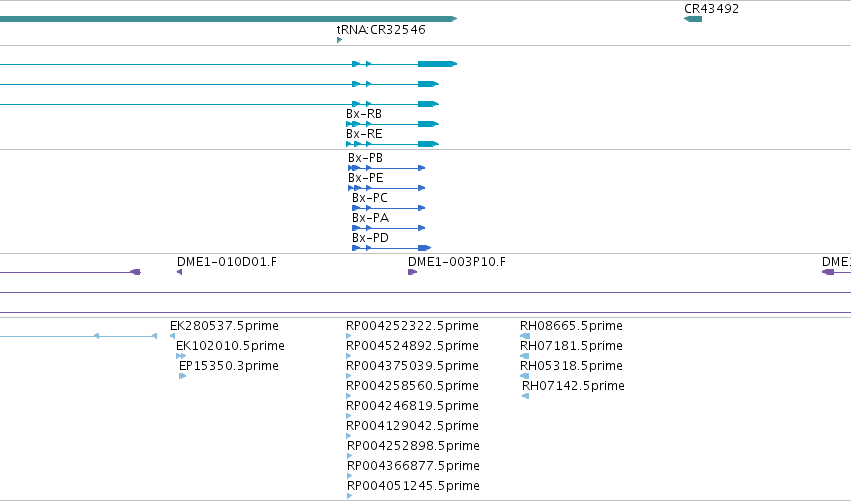Select the EP15350.3prime arrow glyph
The image size is (851, 501).
(x=182, y=376)
